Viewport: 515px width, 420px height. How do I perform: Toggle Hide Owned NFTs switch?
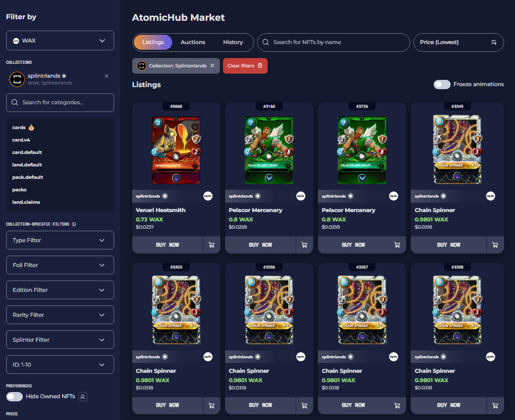click(14, 397)
